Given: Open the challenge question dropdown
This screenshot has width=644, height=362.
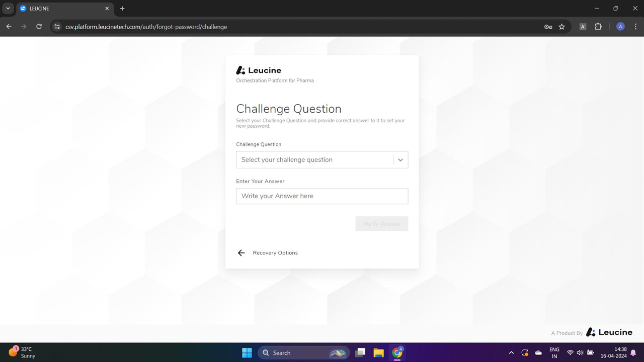Looking at the screenshot, I should coord(400,159).
